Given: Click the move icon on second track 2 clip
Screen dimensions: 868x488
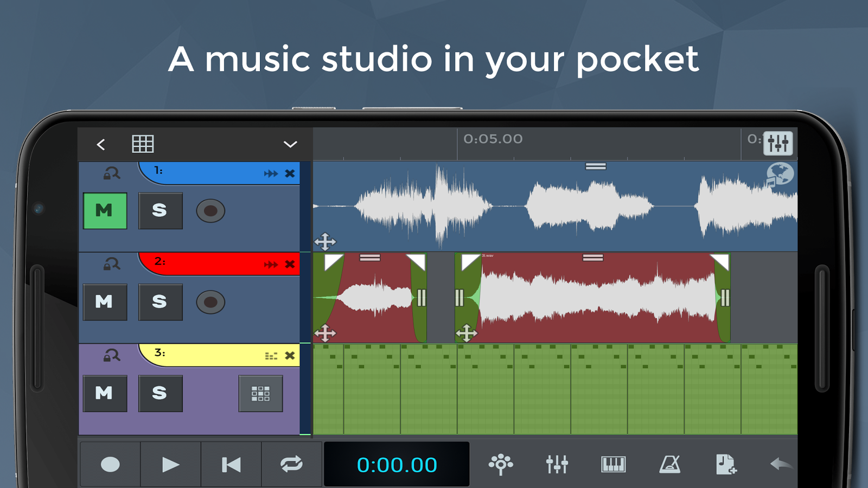Looking at the screenshot, I should (466, 332).
